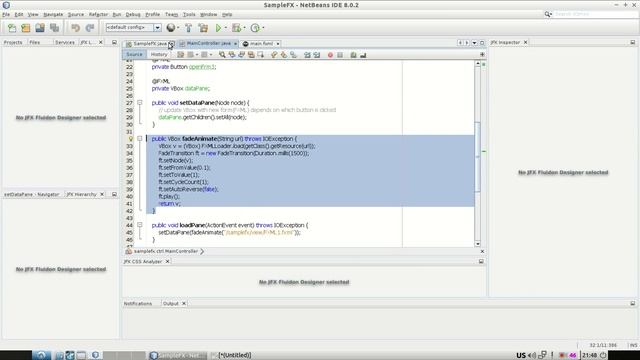Open dropdown arrow beside Debug Project
640x360 pixels.
pyautogui.click(x=244, y=28)
